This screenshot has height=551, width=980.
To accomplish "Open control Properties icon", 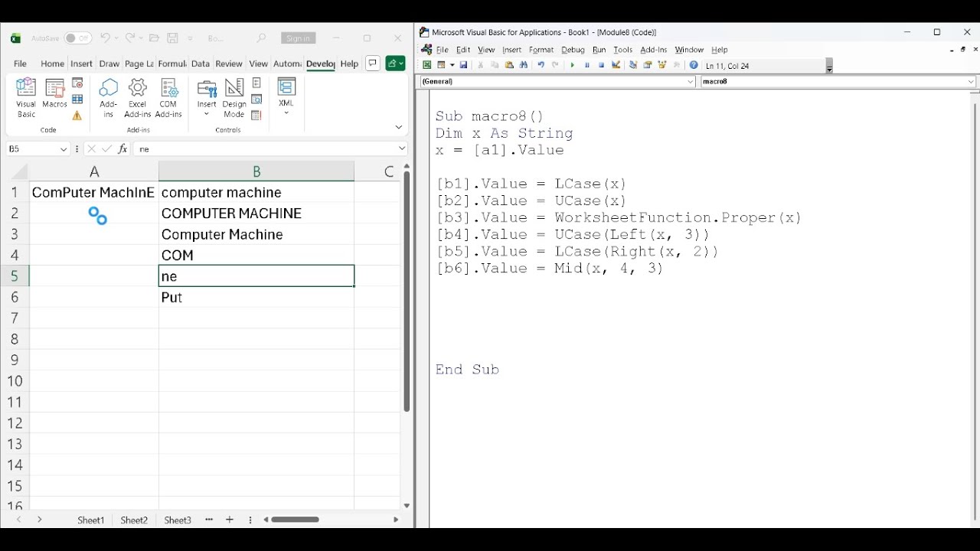I will click(x=256, y=83).
